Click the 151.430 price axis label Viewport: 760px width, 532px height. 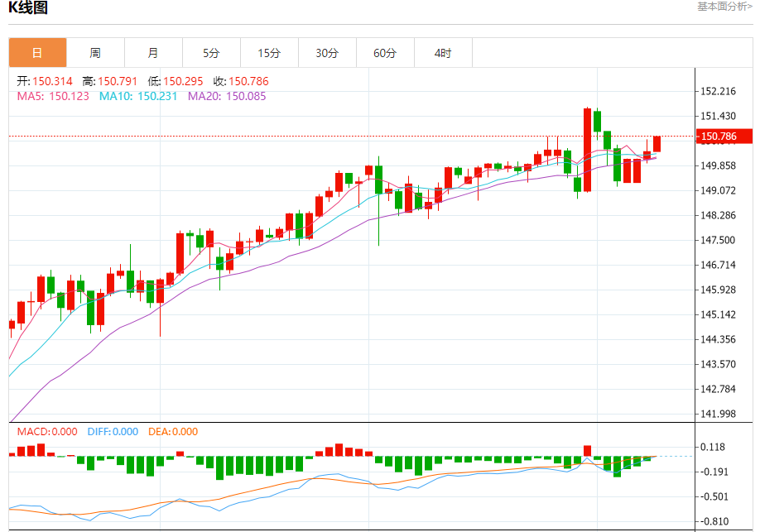pyautogui.click(x=719, y=116)
